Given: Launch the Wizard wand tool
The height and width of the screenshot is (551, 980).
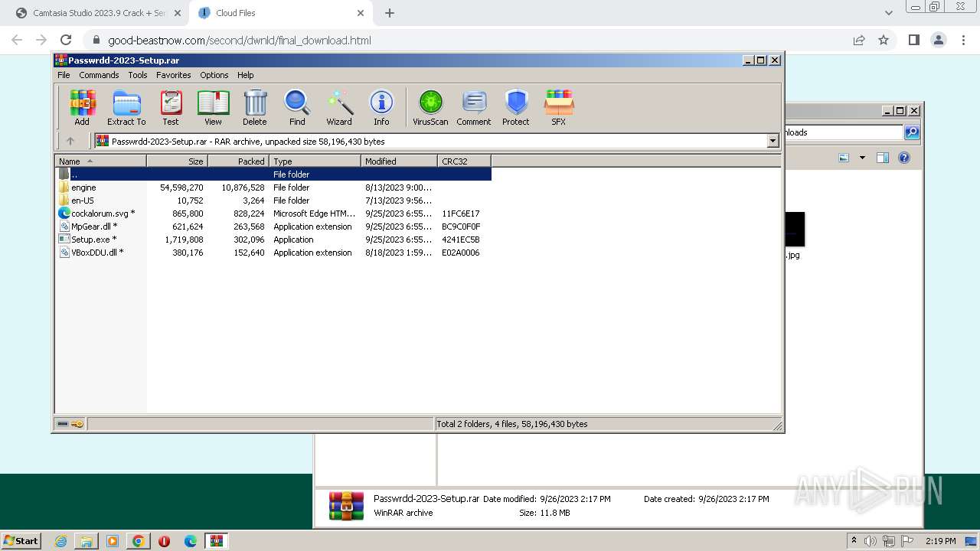Looking at the screenshot, I should [x=339, y=107].
